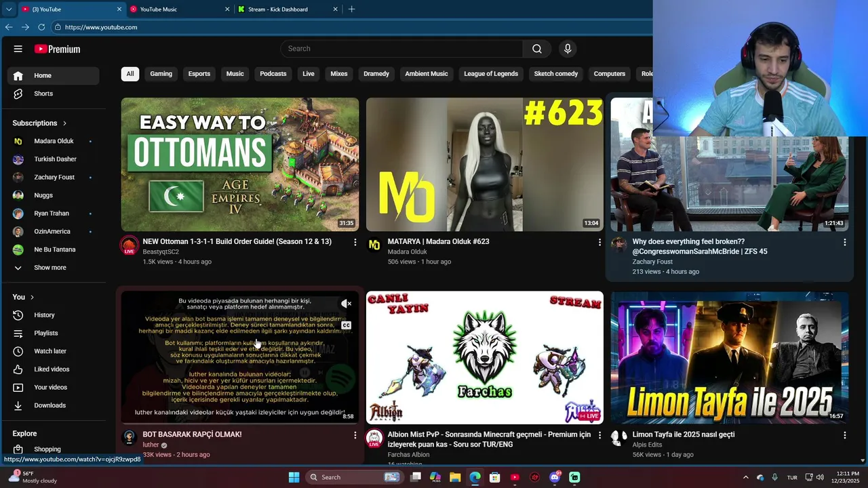The image size is (868, 488).
Task: Unmute the preview on BOT BASARAK video
Action: (346, 304)
